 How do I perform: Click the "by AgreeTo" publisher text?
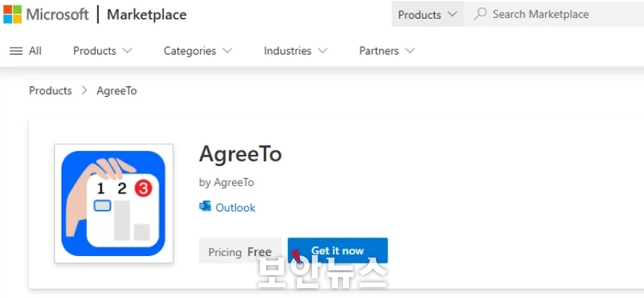pyautogui.click(x=226, y=182)
